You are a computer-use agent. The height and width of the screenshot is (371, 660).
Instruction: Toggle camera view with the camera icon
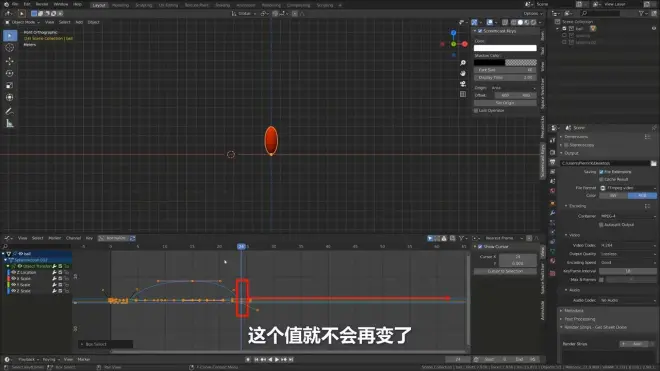tap(463, 84)
